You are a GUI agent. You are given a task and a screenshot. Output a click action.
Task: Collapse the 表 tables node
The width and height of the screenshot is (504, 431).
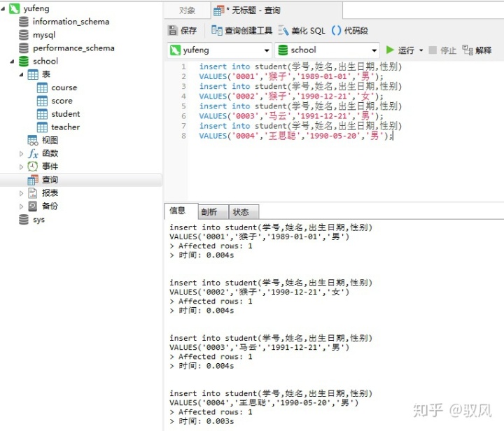[22, 74]
